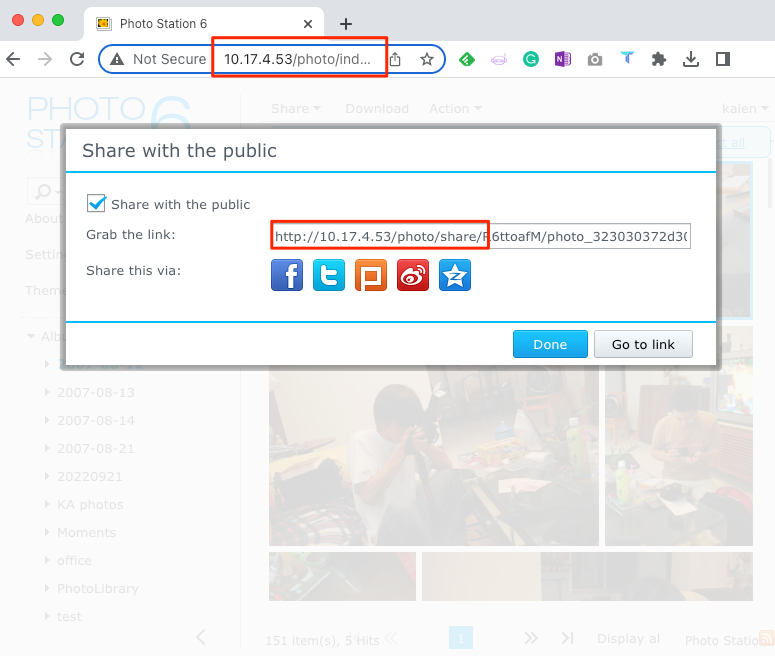Share via the QQ Zone star icon
Screen dimensions: 775x656
455,275
